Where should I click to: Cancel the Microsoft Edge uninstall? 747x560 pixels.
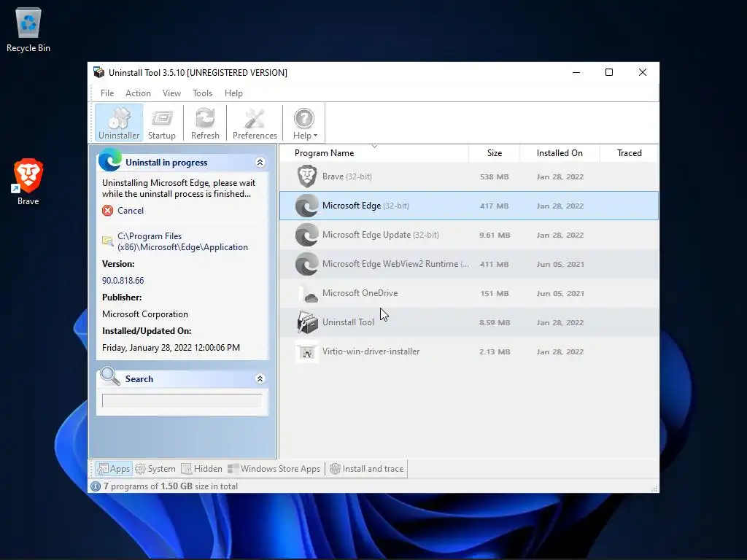point(130,211)
